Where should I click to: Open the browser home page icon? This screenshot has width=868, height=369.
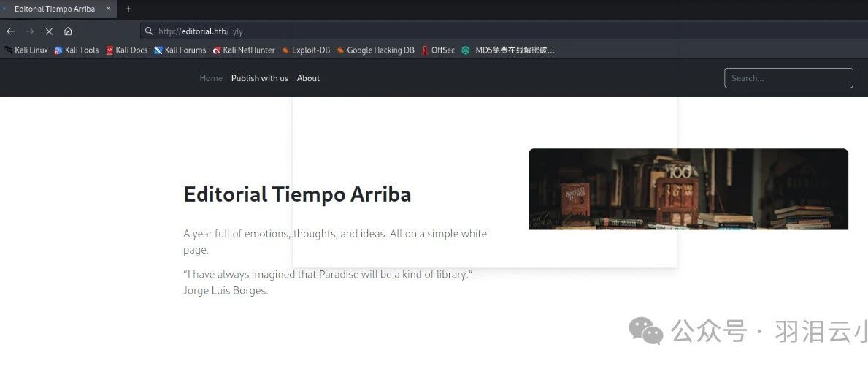pyautogui.click(x=68, y=31)
